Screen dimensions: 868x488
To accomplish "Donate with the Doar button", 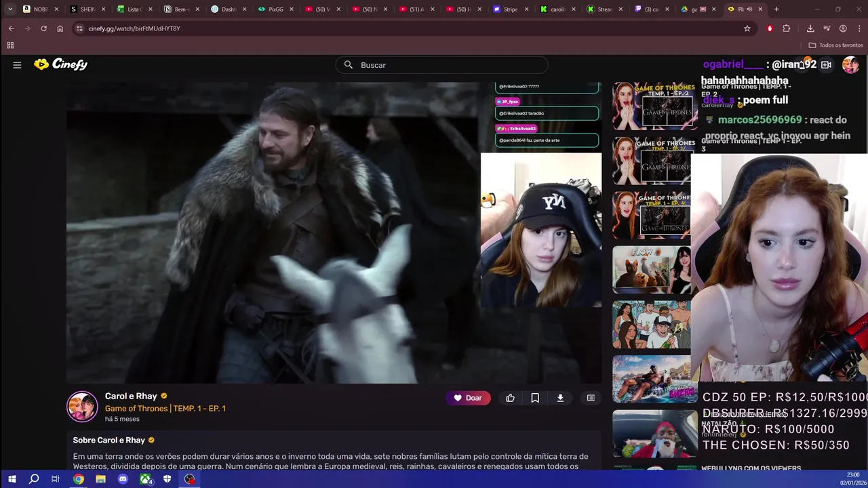I will 468,398.
